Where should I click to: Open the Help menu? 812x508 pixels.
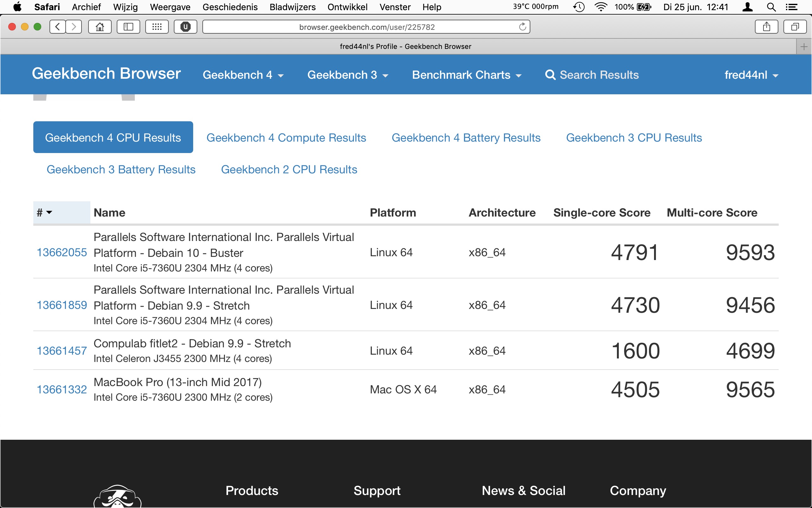pos(432,7)
